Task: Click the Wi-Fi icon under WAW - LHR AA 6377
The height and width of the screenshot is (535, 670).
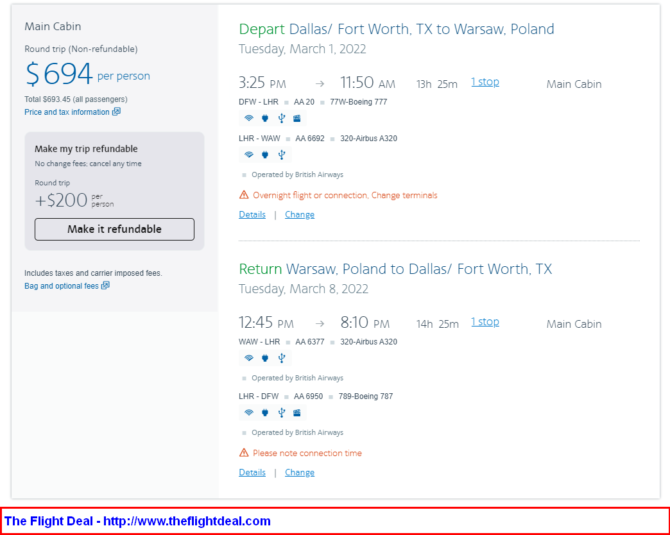Action: coord(249,358)
